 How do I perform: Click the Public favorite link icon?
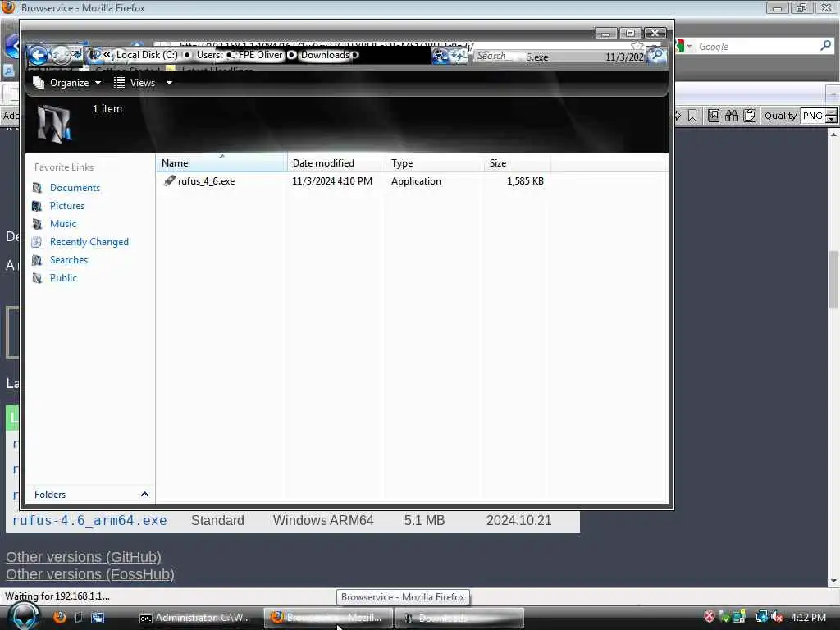[x=37, y=278]
